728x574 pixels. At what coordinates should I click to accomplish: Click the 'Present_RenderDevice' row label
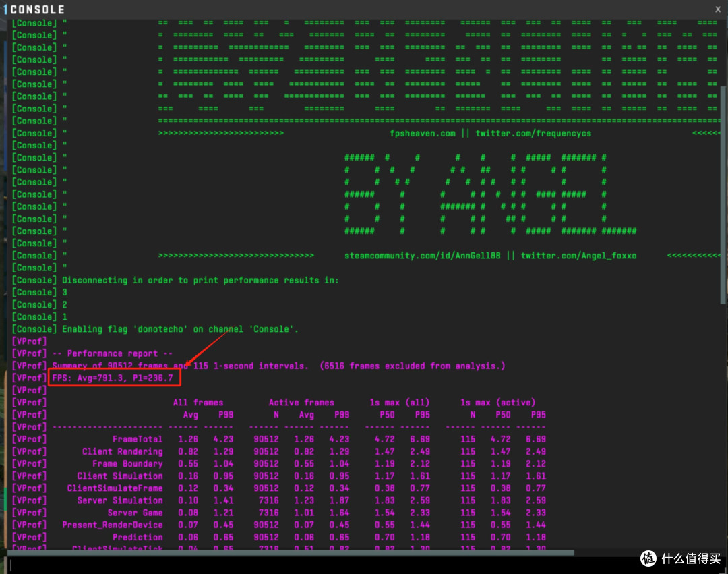113,525
